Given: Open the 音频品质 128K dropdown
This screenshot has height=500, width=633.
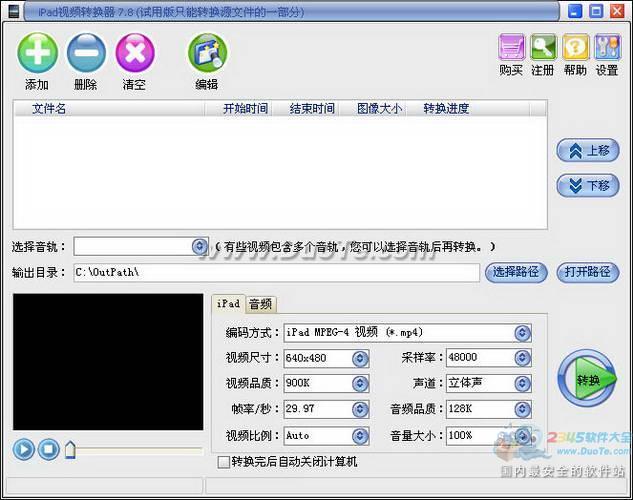Looking at the screenshot, I should tap(522, 409).
